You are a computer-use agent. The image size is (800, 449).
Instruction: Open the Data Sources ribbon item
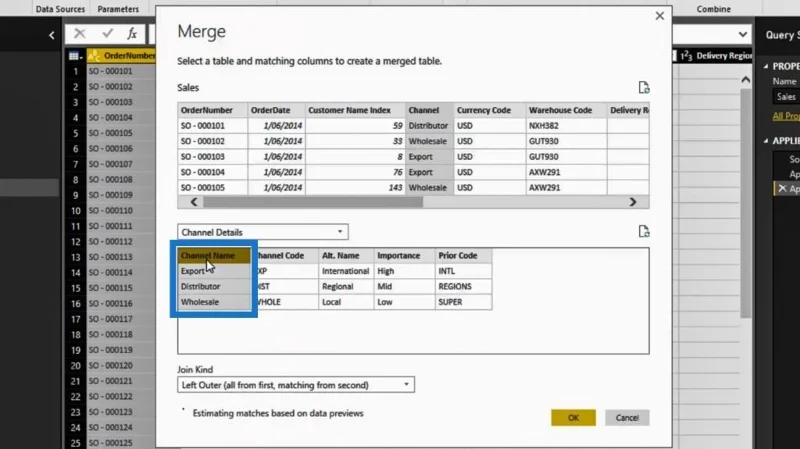click(x=60, y=9)
